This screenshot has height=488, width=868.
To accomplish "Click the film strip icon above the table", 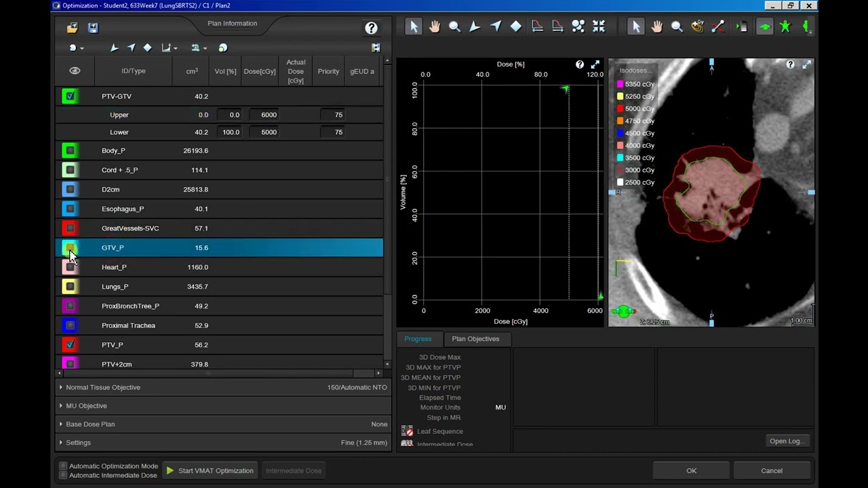I will tap(376, 47).
